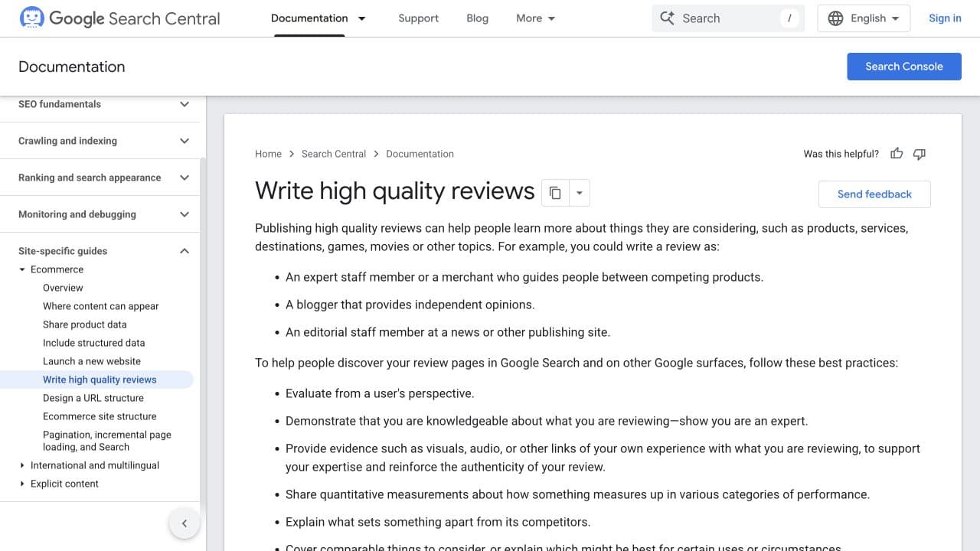This screenshot has height=551, width=980.
Task: Click the Send feedback button
Action: 874,194
